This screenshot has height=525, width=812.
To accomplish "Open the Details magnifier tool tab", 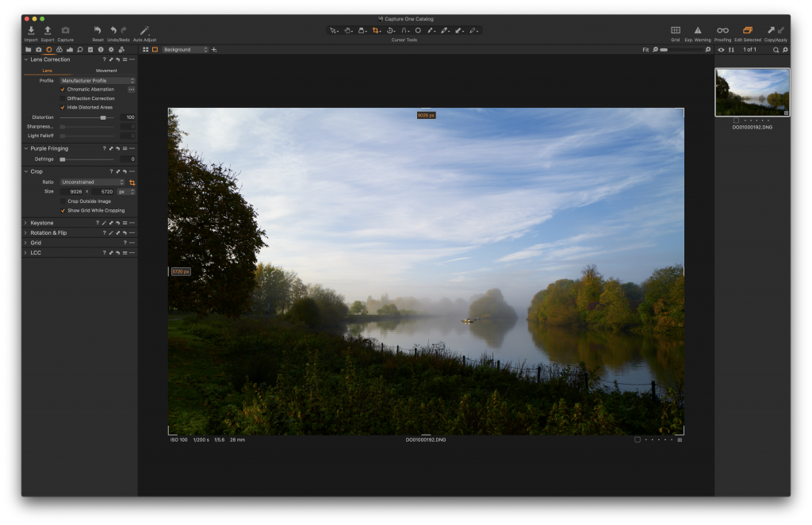I will click(x=80, y=50).
